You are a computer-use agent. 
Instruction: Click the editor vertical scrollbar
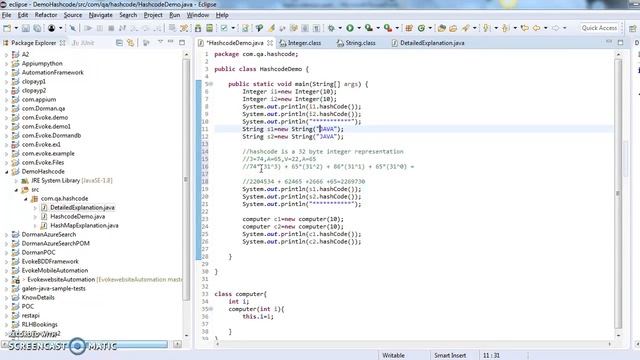point(618,193)
